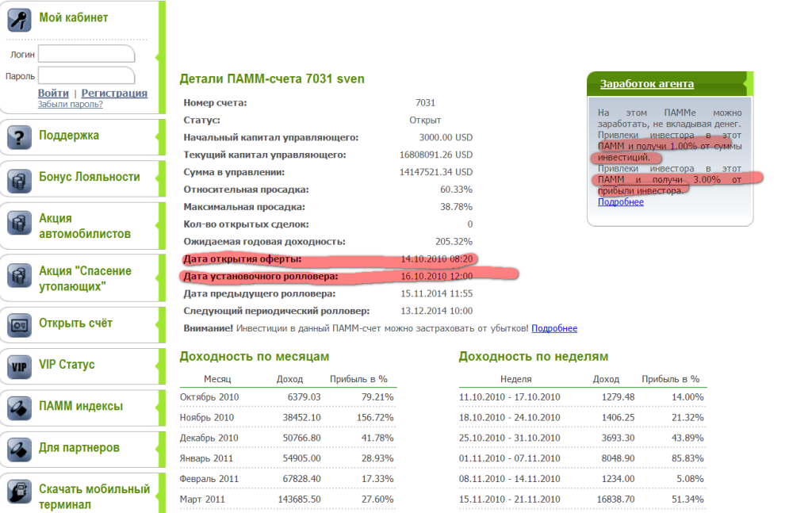Image resolution: width=812 pixels, height=513 pixels.
Task: Click the card icon for Открыть счёт
Action: 19,325
